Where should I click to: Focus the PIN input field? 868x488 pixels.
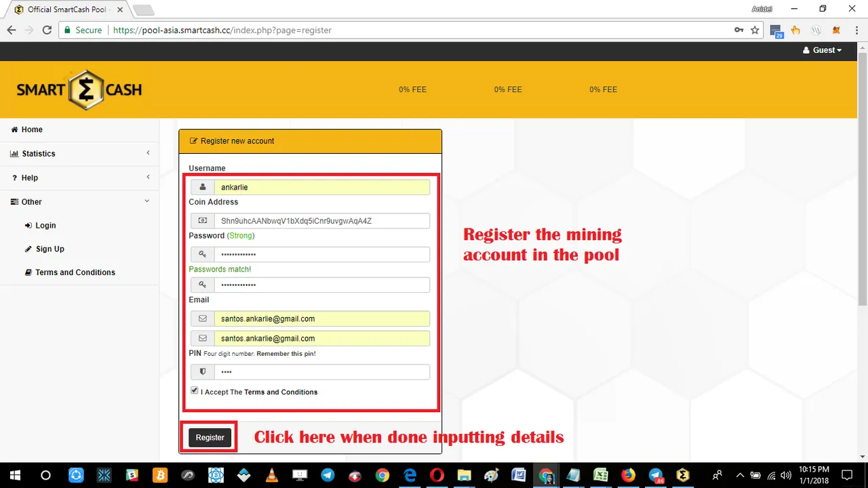point(322,372)
